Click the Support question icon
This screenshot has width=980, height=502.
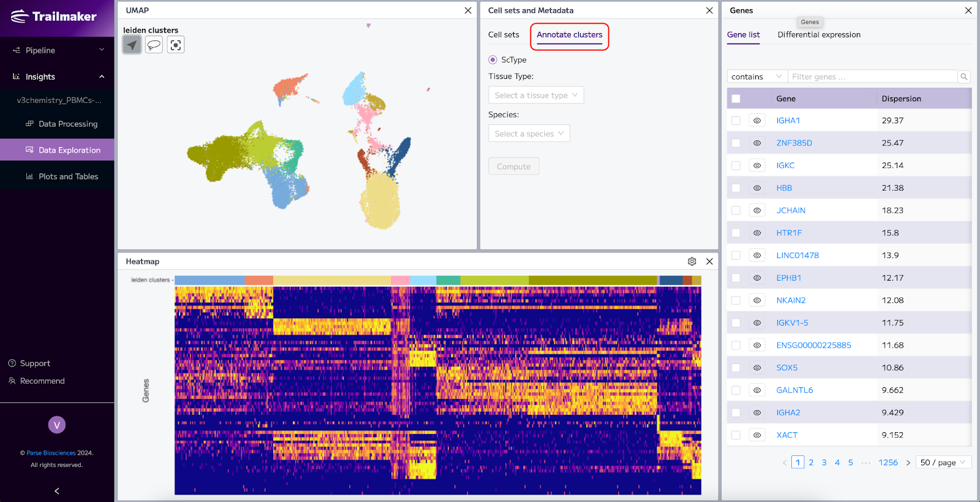pos(12,363)
